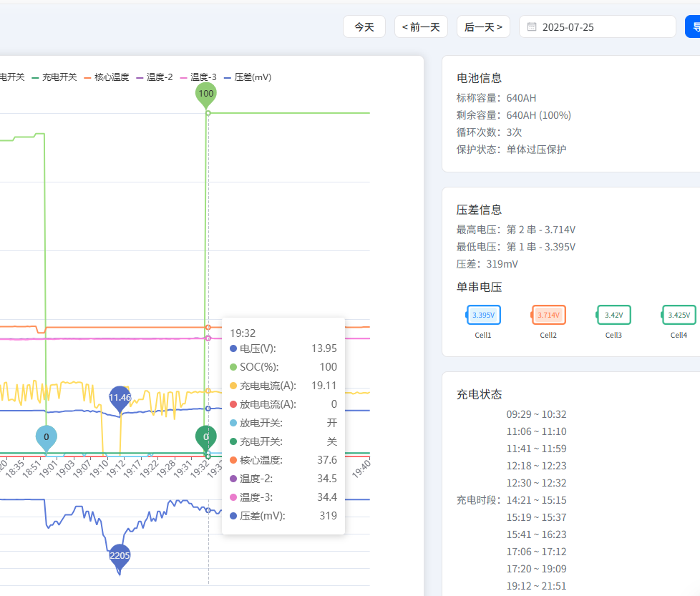Open the 2025-07-25 date picker field
Viewport: 700px width, 596px height.
(x=598, y=26)
